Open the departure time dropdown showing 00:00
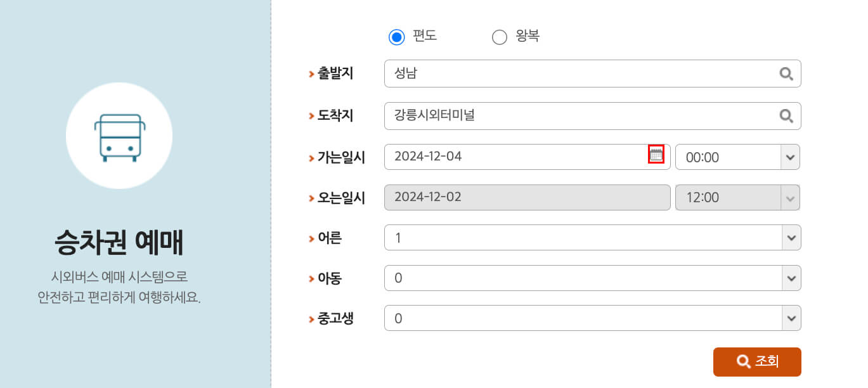Screen dimensions: 868x388 (x=737, y=157)
